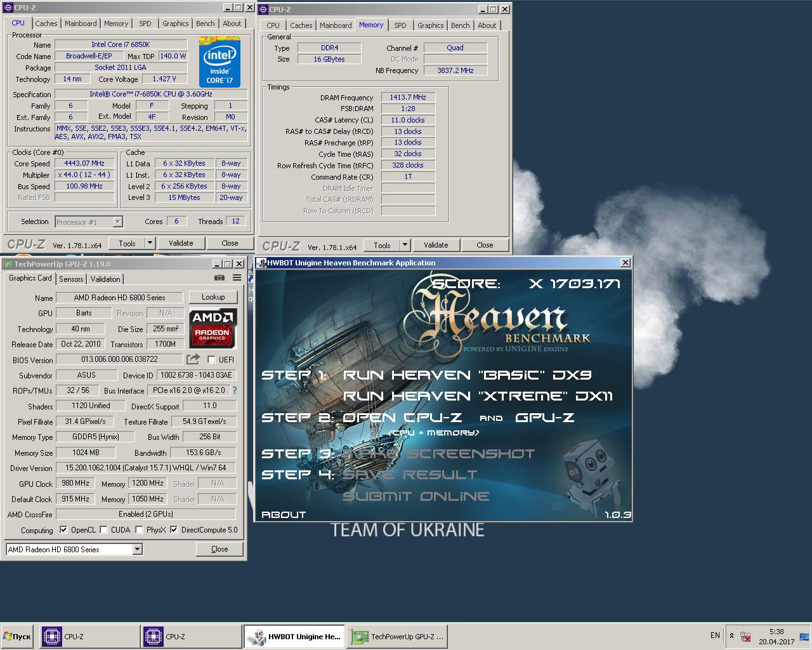The width and height of the screenshot is (812, 650).
Task: Click Take Screenshot step in Heaven
Action: pyautogui.click(x=439, y=454)
